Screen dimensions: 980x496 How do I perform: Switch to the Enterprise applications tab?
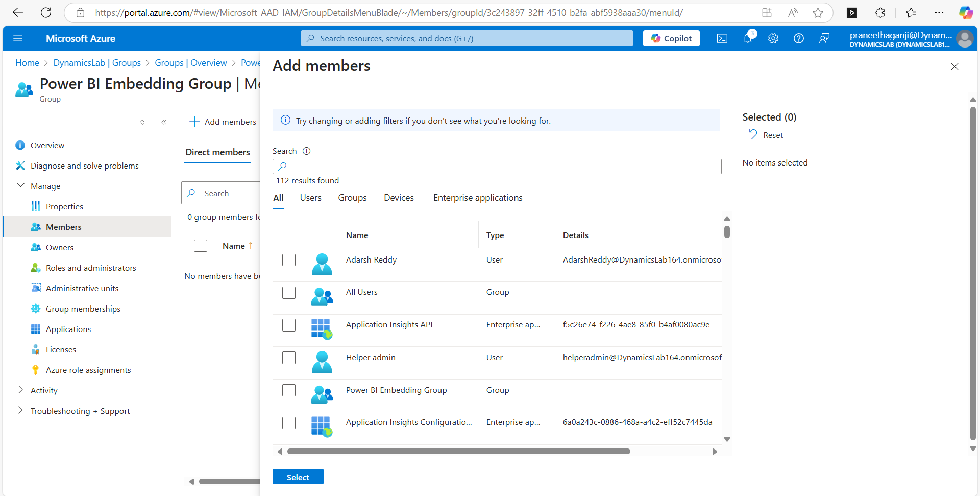477,198
